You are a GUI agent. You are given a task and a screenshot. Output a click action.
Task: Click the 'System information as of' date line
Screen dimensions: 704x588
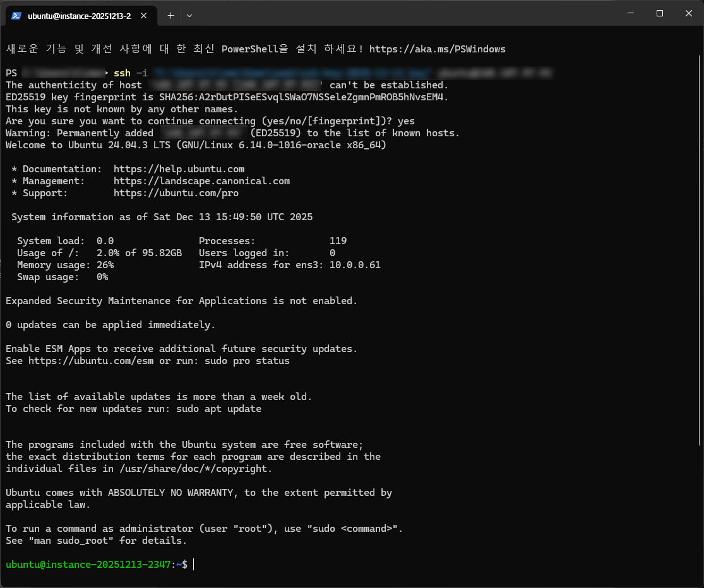162,217
